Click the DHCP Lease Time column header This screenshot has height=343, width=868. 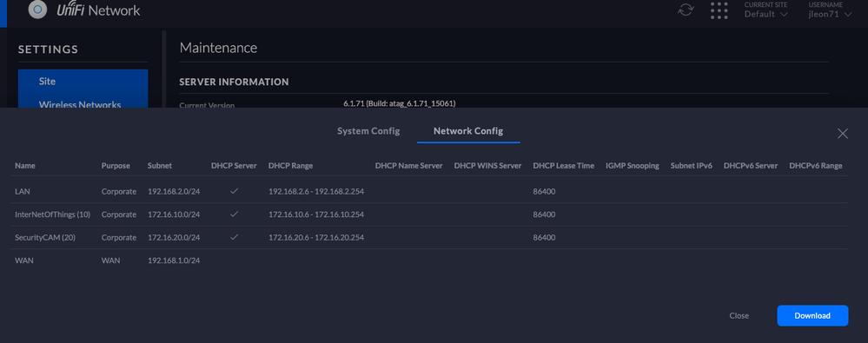tap(564, 166)
